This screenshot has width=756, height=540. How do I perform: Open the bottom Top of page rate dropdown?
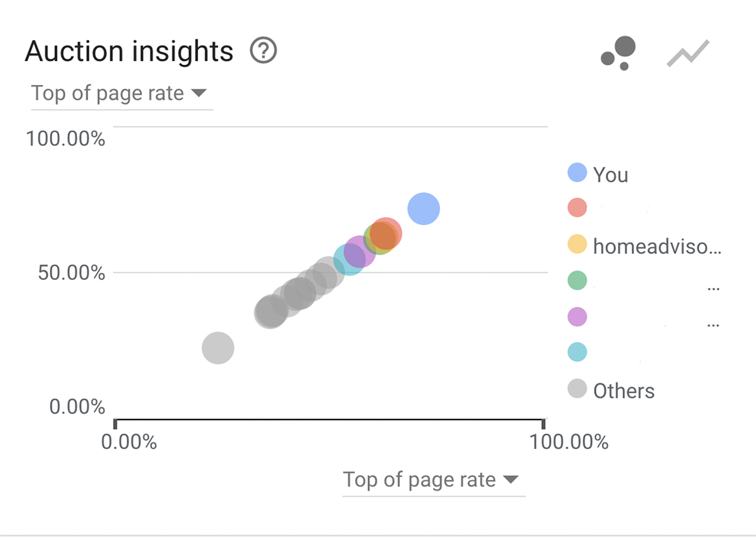(434, 480)
